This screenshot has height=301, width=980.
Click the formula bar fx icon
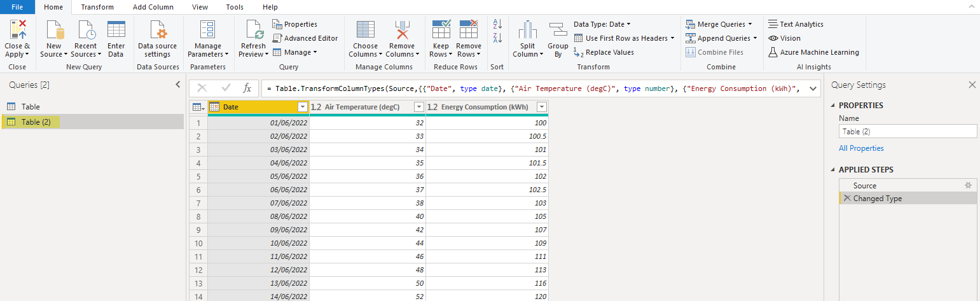point(247,88)
